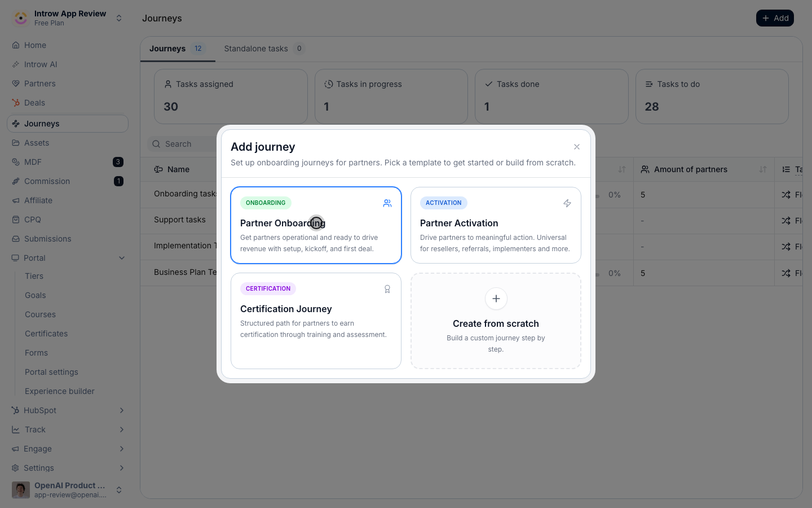Click the Add button in header
This screenshot has height=508, width=812.
tap(775, 18)
